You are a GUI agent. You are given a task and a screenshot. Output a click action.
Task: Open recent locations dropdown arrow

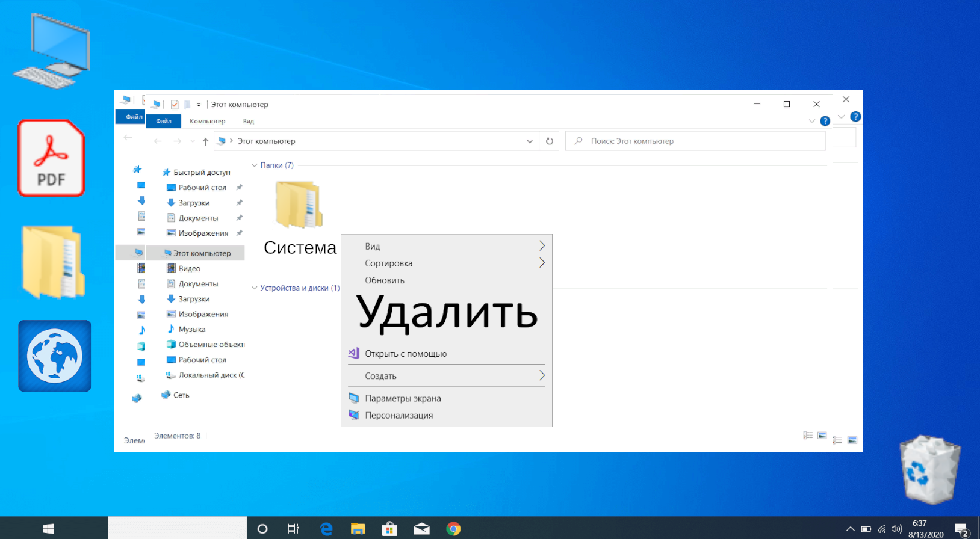(193, 141)
